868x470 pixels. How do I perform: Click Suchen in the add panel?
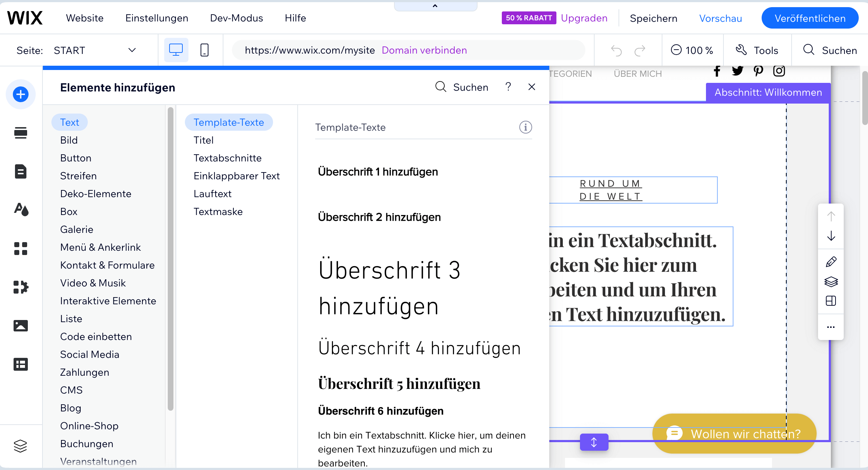(x=462, y=87)
